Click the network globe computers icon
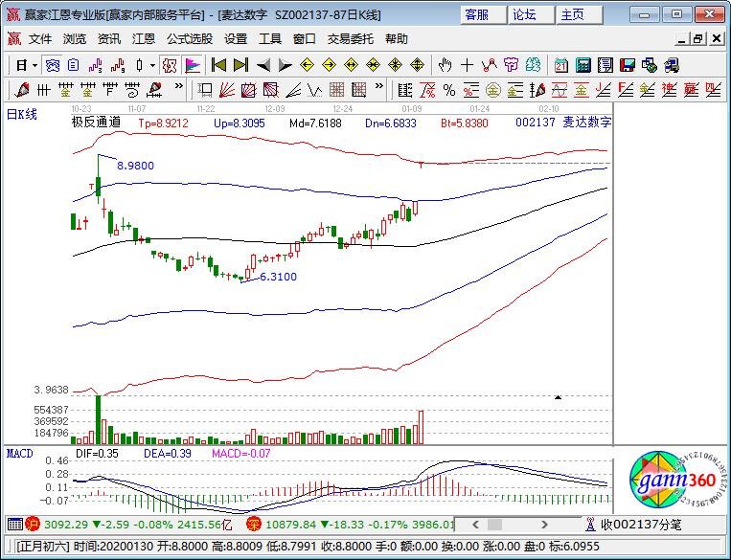The width and height of the screenshot is (731, 560). click(650, 65)
